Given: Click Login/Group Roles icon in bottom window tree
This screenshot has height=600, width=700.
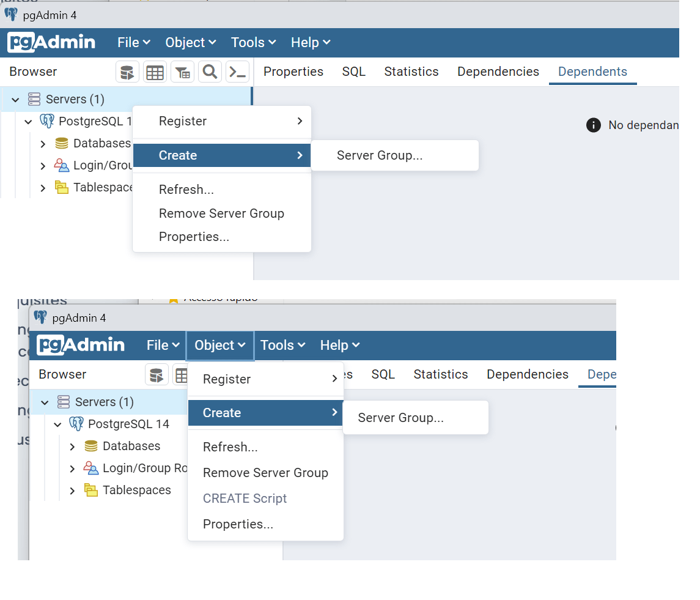Looking at the screenshot, I should click(91, 469).
